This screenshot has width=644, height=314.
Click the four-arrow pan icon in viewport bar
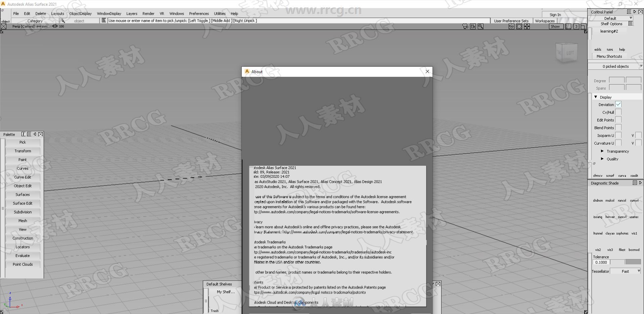[x=527, y=27]
